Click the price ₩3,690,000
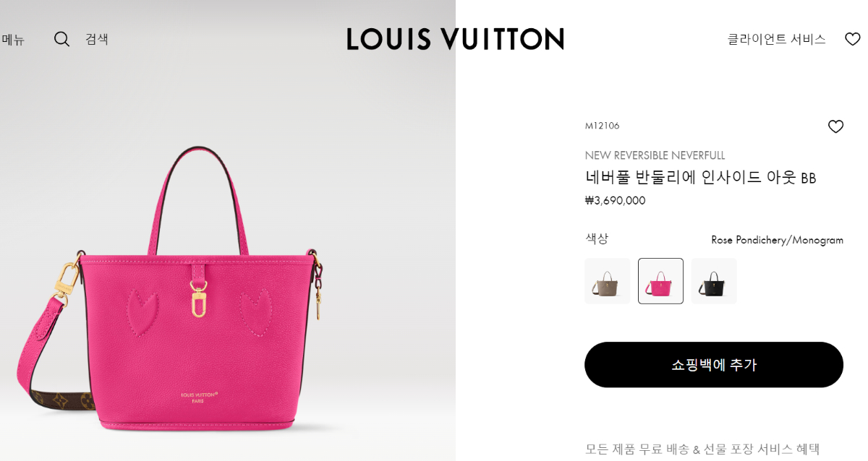This screenshot has width=868, height=461. [x=615, y=200]
